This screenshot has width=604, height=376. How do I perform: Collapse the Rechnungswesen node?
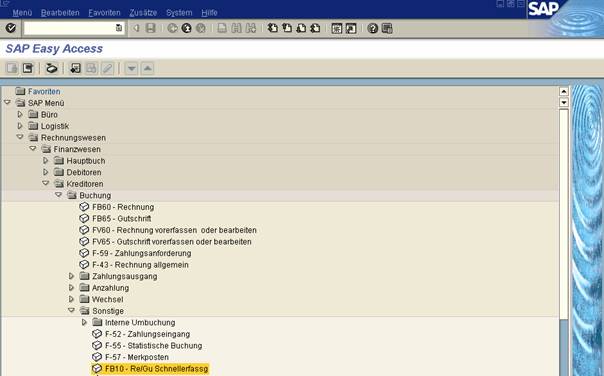click(20, 137)
